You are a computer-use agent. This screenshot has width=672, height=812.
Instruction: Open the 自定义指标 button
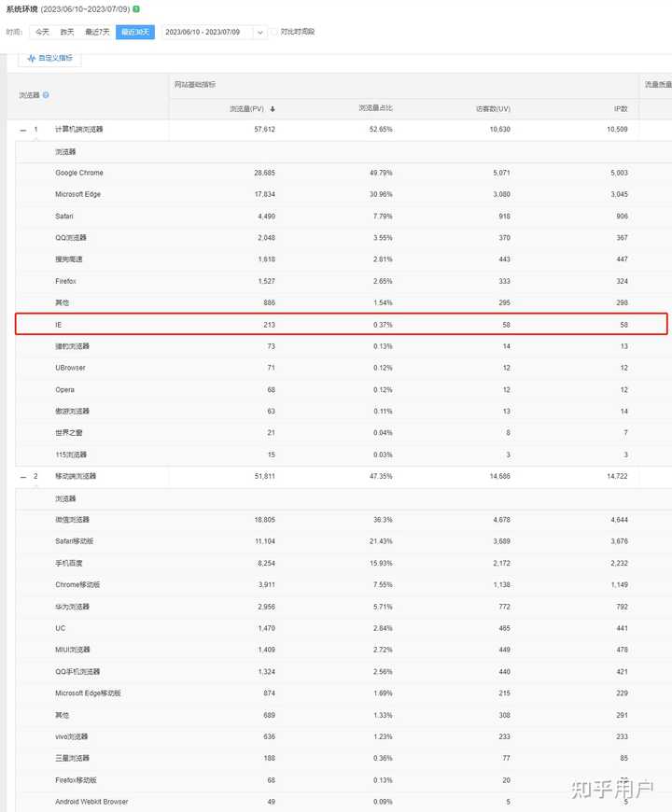pyautogui.click(x=50, y=58)
